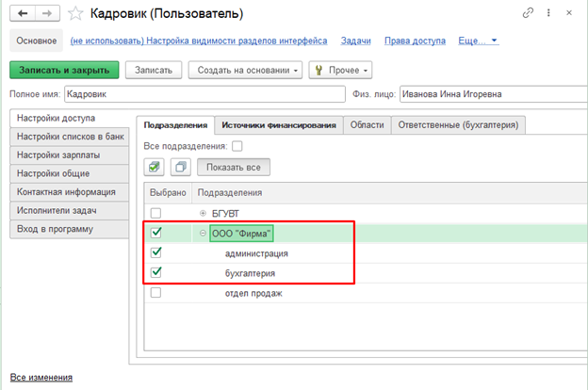The height and width of the screenshot is (390, 588).
Task: Open Контактная информация side tab
Action: pyautogui.click(x=70, y=192)
